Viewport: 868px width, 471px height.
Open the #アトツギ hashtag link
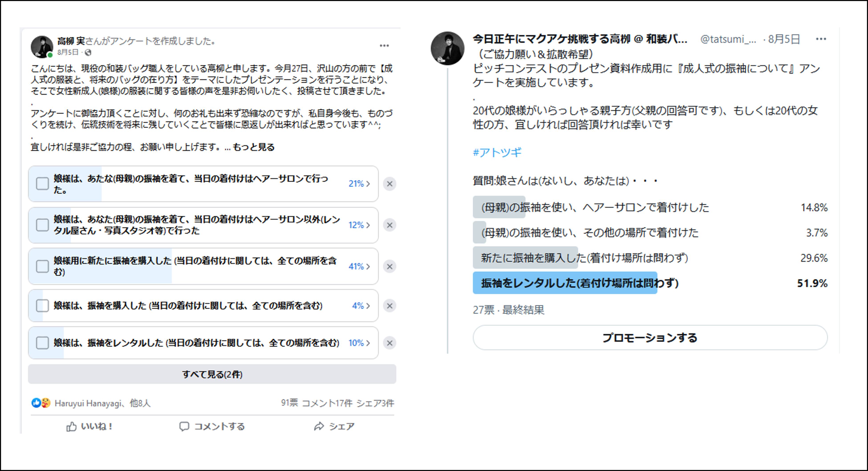pyautogui.click(x=497, y=153)
